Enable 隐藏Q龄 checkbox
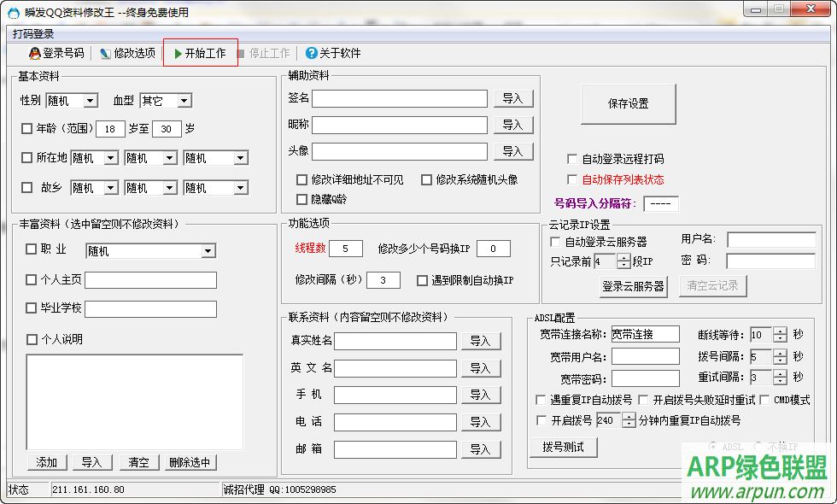The image size is (837, 504). 302,200
